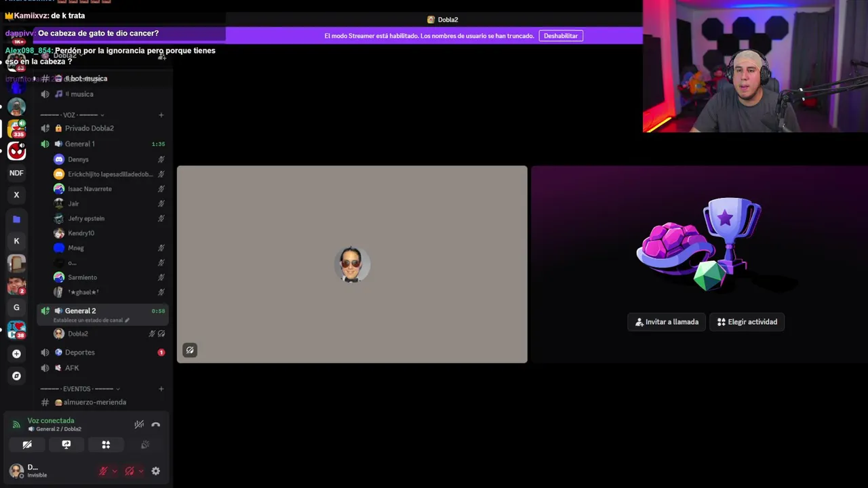The height and width of the screenshot is (488, 868).
Task: Select user Jair in General 1
Action: 108,204
